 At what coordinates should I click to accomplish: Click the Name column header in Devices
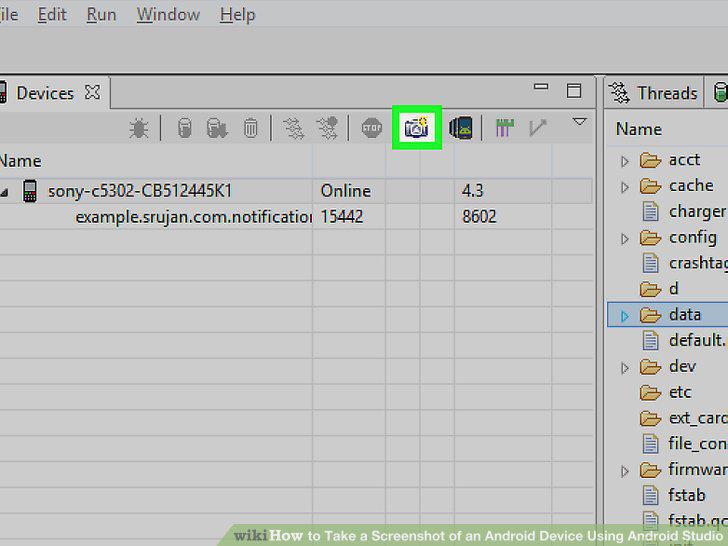[20, 161]
